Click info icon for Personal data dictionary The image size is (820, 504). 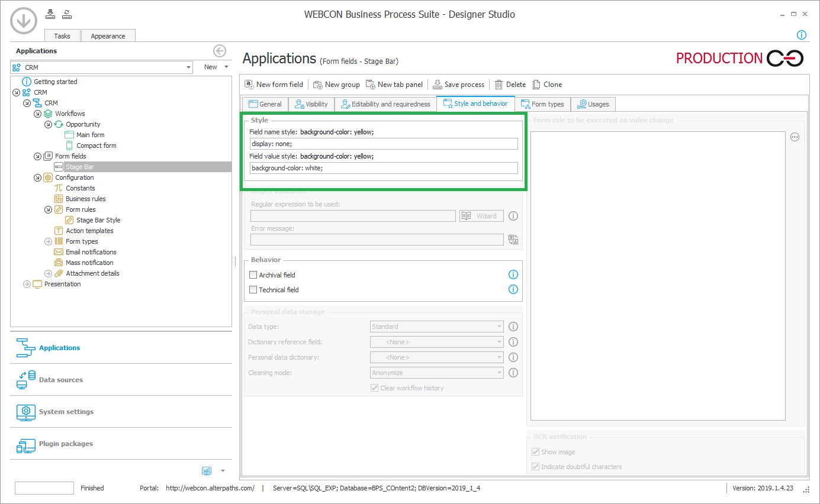(513, 357)
